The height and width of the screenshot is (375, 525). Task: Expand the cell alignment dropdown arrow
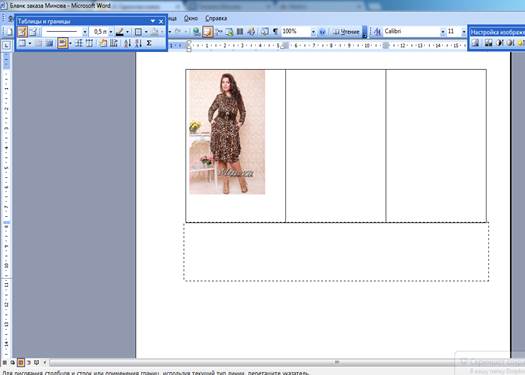click(x=70, y=43)
